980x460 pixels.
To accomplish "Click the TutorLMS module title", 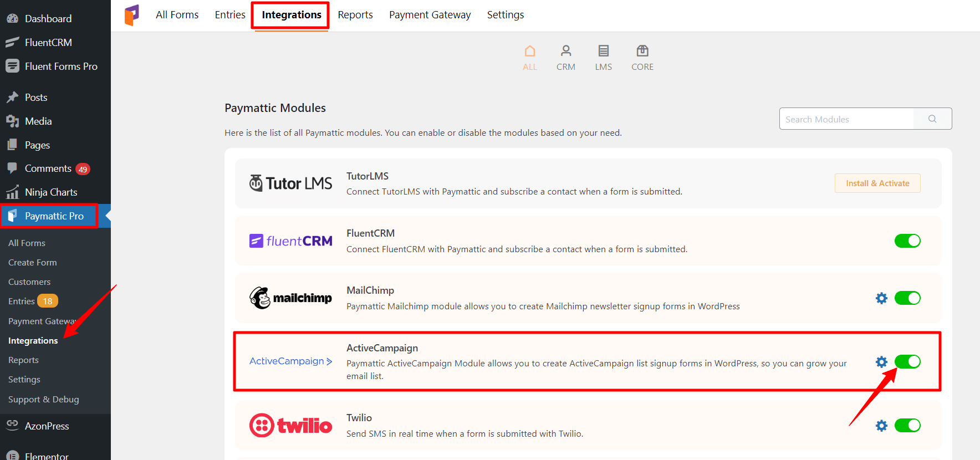I will [367, 176].
